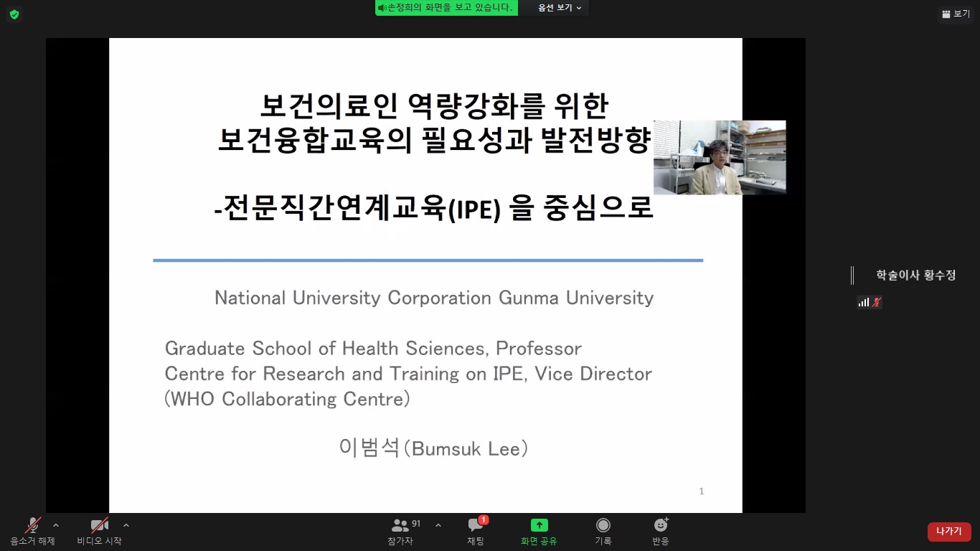The width and height of the screenshot is (980, 551).
Task: Open the 채팅 chat panel
Action: pyautogui.click(x=476, y=532)
